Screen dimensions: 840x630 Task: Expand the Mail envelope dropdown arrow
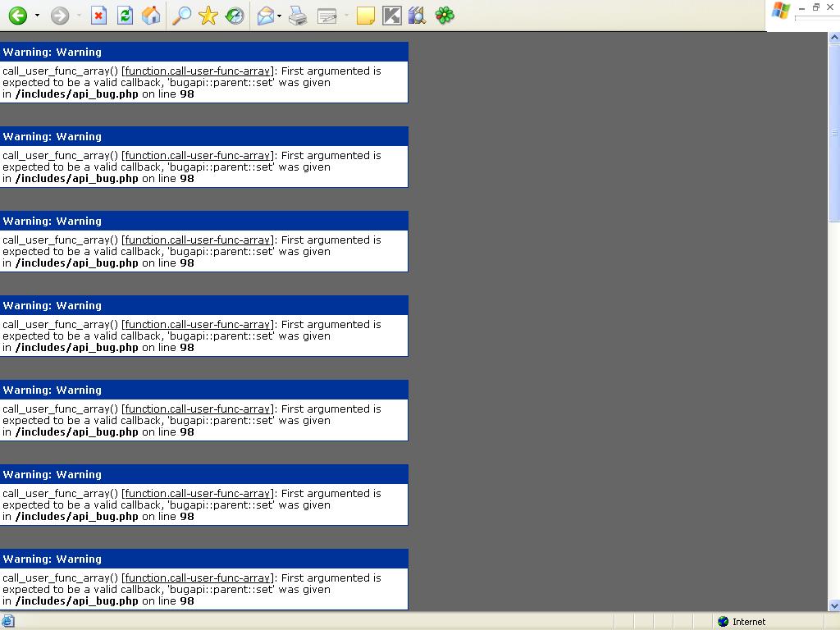coord(280,16)
